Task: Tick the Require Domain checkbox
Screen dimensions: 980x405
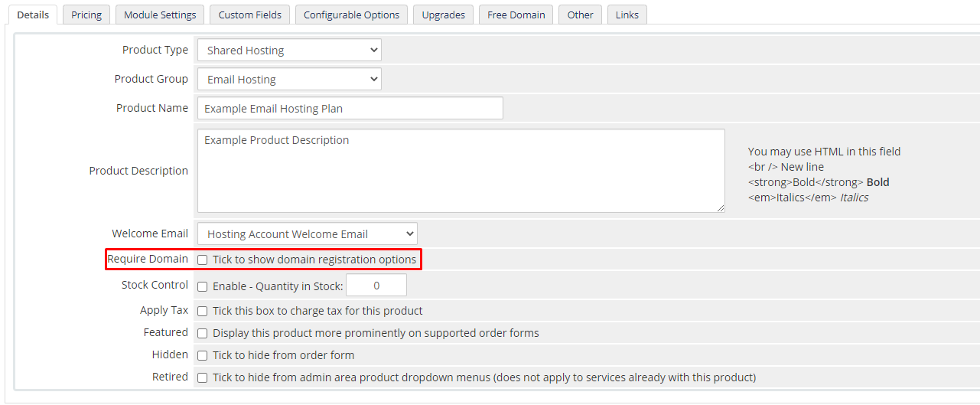Action: (x=203, y=260)
